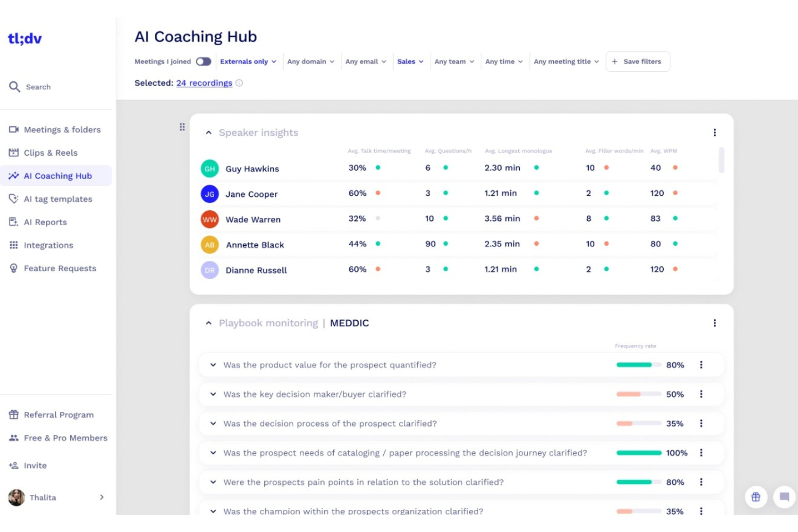Collapse the Speaker insights section
This screenshot has width=798, height=532.
[209, 133]
